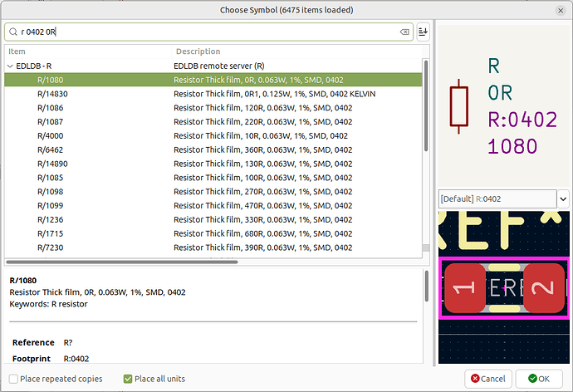Select the R/4000 10R resistor
Image resolution: width=573 pixels, height=392 pixels.
[x=50, y=136]
